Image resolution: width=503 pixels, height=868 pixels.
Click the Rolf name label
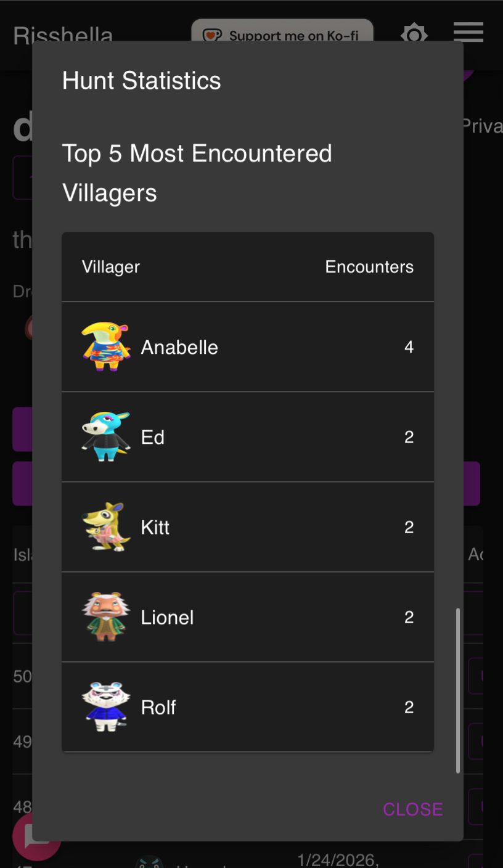pyautogui.click(x=158, y=707)
